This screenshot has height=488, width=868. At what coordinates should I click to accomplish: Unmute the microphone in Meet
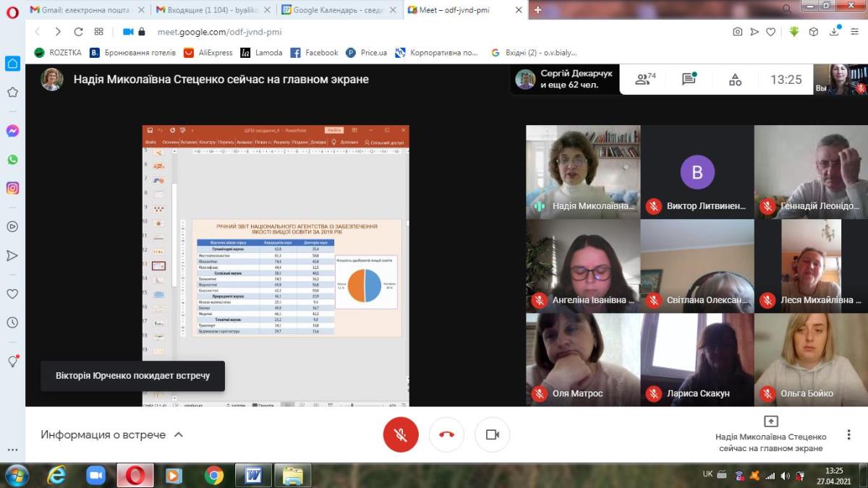pos(400,435)
